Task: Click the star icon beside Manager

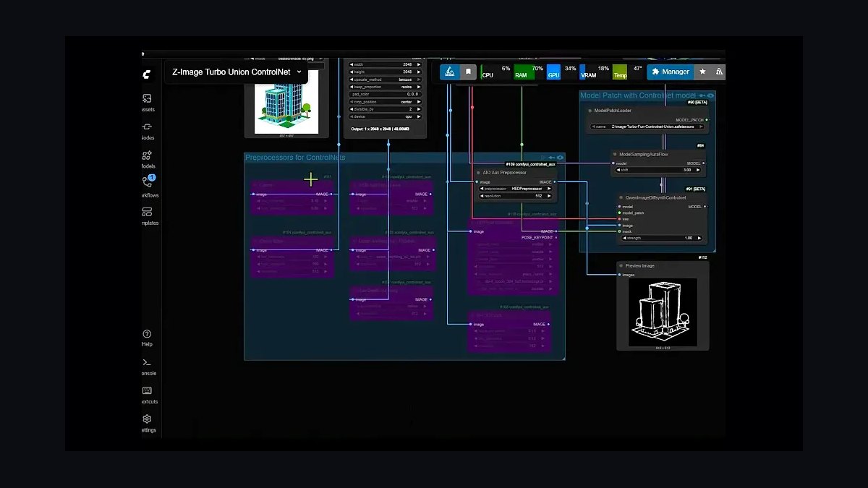Action: 702,72
